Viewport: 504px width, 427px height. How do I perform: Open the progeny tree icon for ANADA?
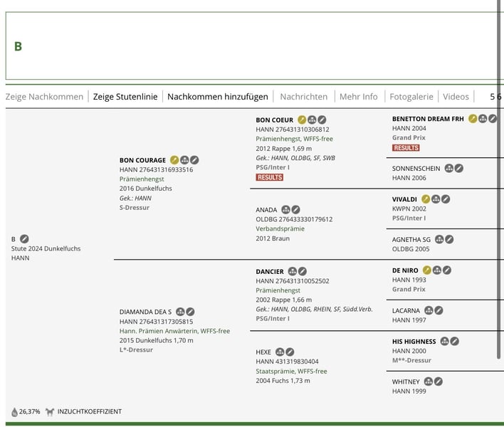pos(285,210)
